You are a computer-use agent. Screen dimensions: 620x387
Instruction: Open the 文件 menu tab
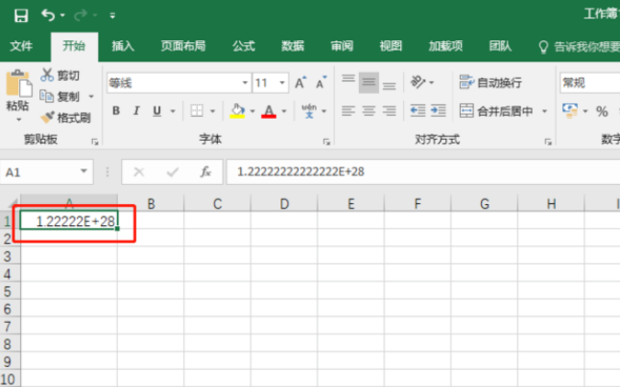click(x=21, y=46)
